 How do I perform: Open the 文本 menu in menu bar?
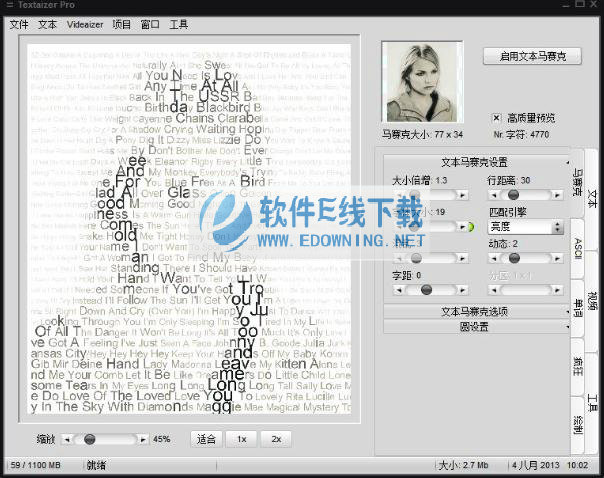[x=47, y=25]
